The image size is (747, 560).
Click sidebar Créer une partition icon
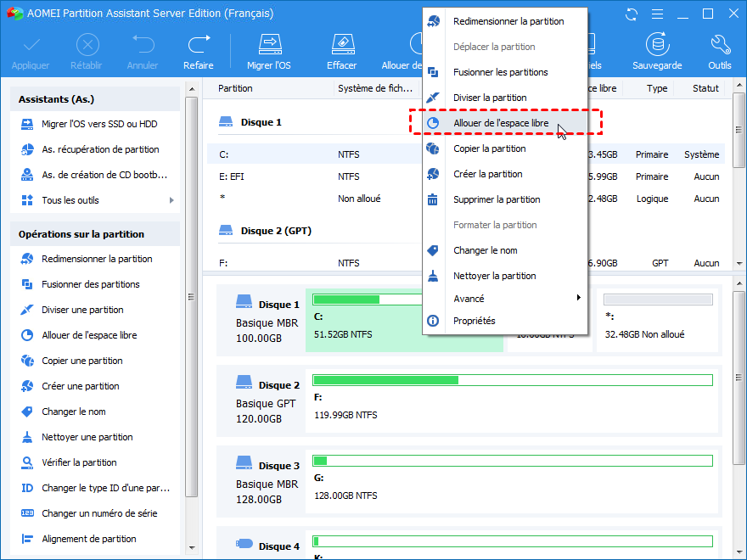coord(27,386)
